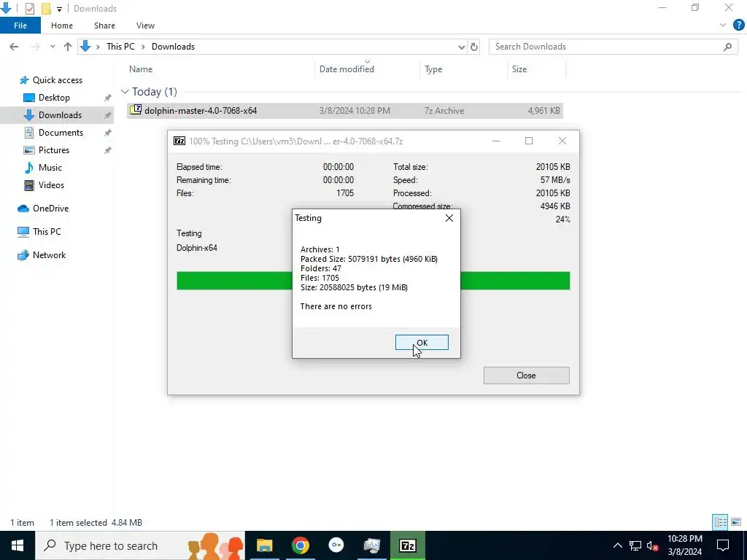Unpin Desktop using its pin icon
This screenshot has height=560, width=747.
(x=108, y=98)
